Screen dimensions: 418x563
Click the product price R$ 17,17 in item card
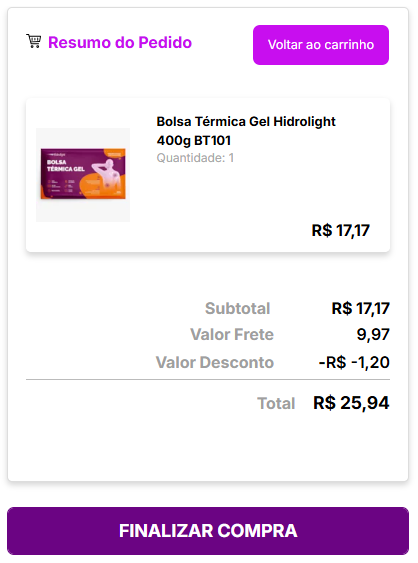340,231
